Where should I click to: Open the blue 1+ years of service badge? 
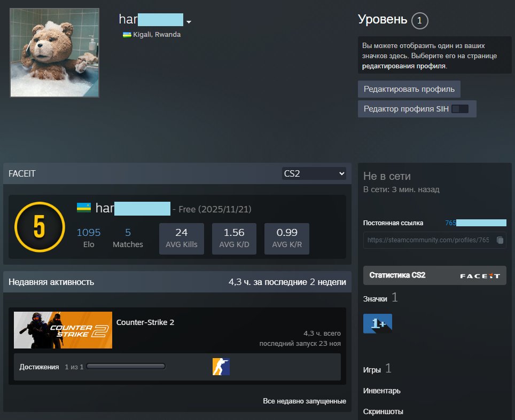378,323
